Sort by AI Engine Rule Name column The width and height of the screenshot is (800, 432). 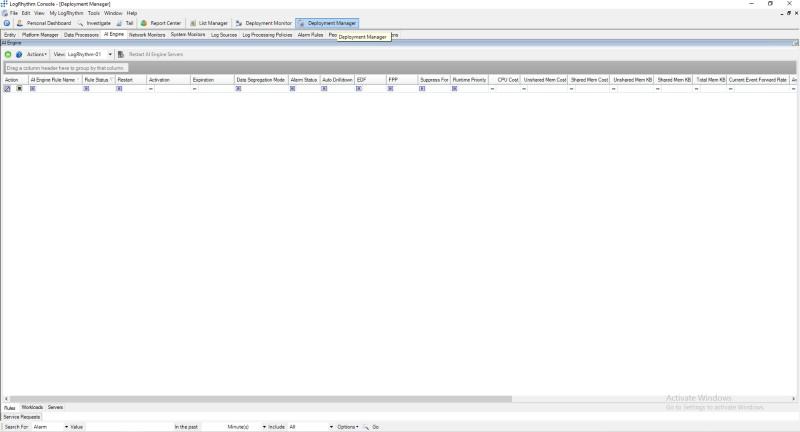pos(55,80)
